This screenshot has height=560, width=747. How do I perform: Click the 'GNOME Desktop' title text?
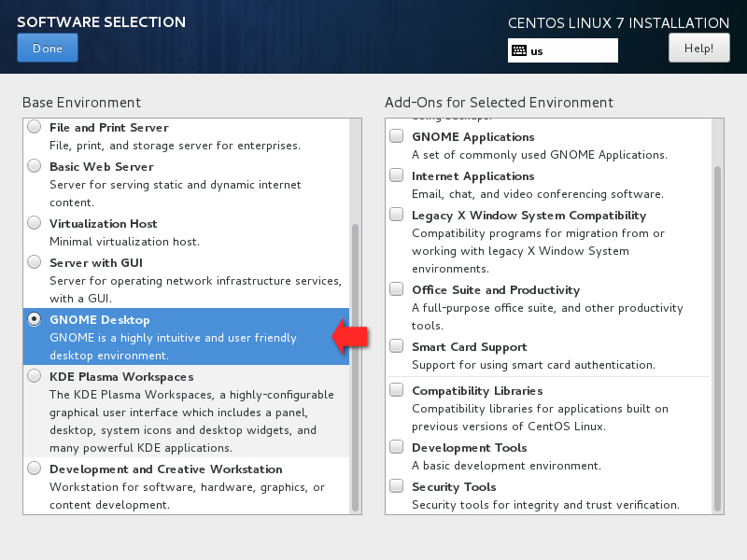[x=100, y=320]
